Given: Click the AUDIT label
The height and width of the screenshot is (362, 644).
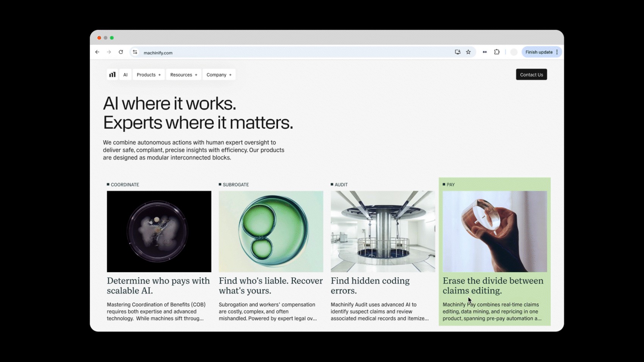Looking at the screenshot, I should (341, 185).
